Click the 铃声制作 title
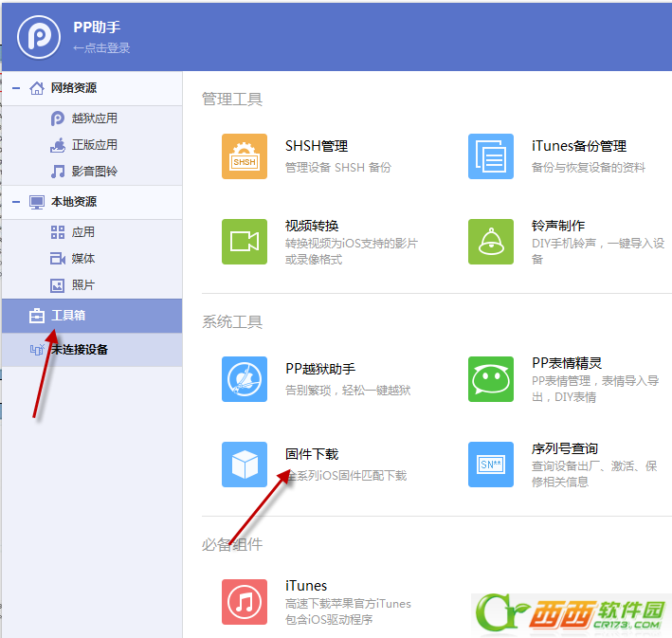Image resolution: width=672 pixels, height=638 pixels. 558,226
